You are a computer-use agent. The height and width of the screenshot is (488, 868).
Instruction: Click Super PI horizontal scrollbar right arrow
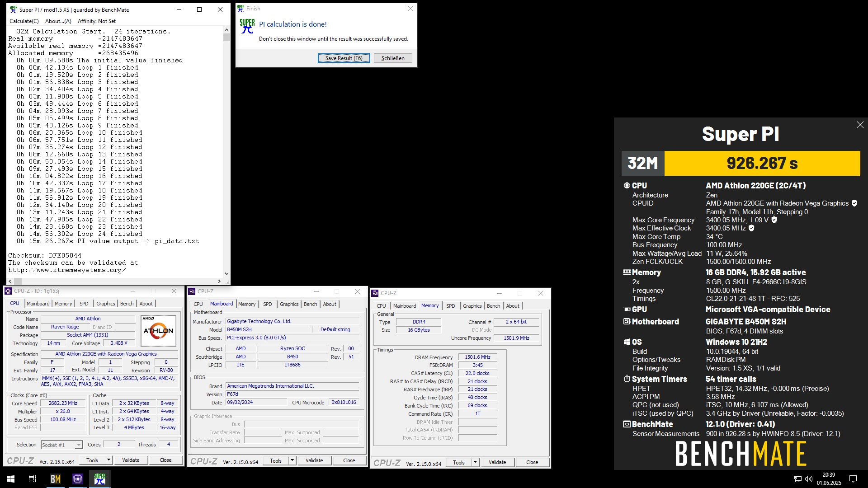click(x=220, y=281)
